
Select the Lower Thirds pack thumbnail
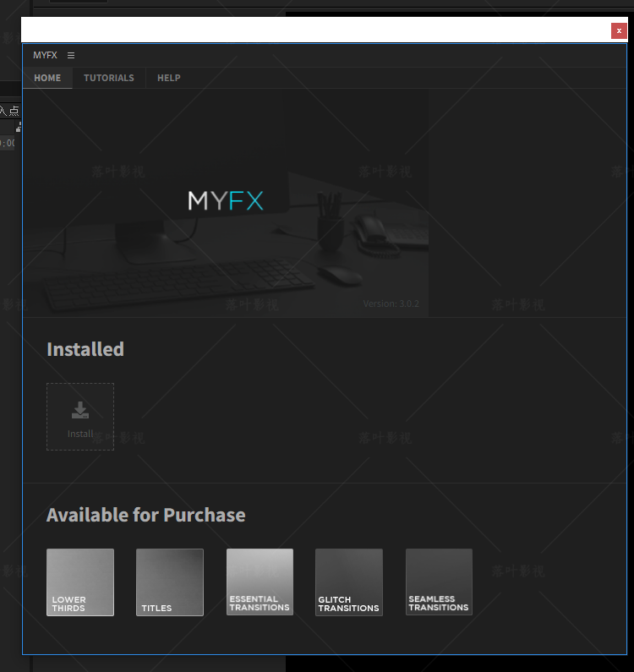pos(80,582)
